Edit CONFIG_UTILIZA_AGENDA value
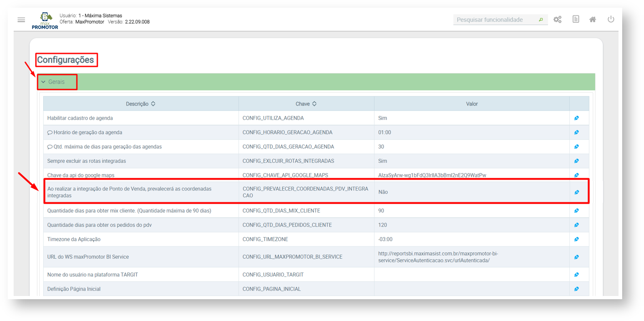 tap(576, 118)
